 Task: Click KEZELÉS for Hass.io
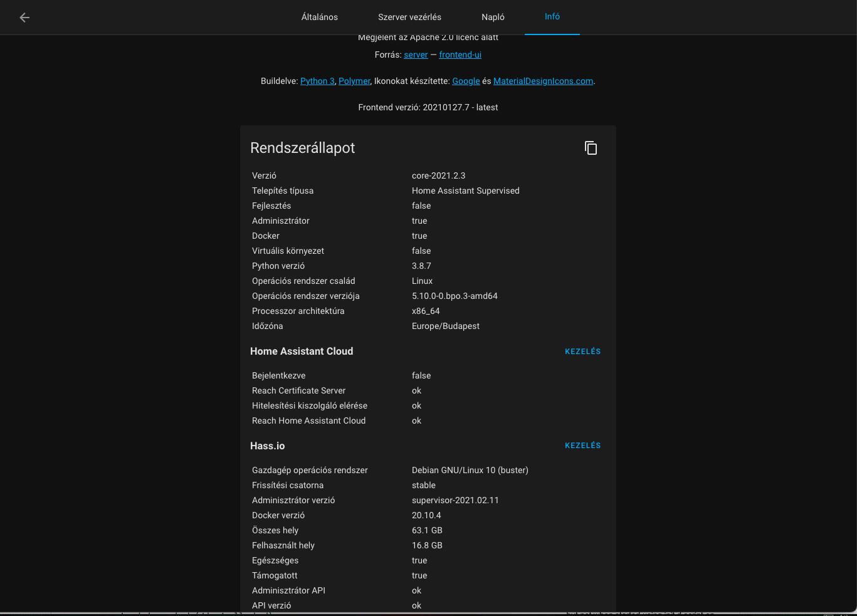582,446
